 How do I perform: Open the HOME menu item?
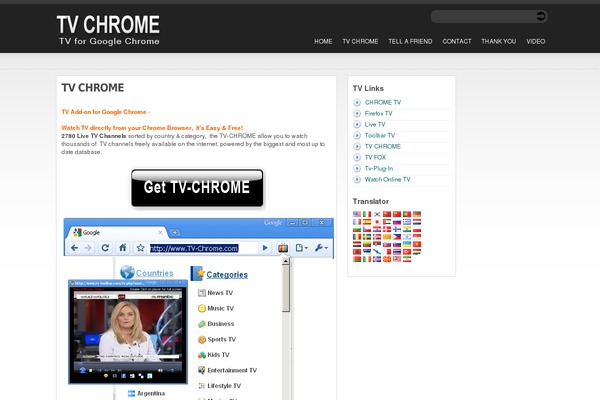(x=323, y=41)
